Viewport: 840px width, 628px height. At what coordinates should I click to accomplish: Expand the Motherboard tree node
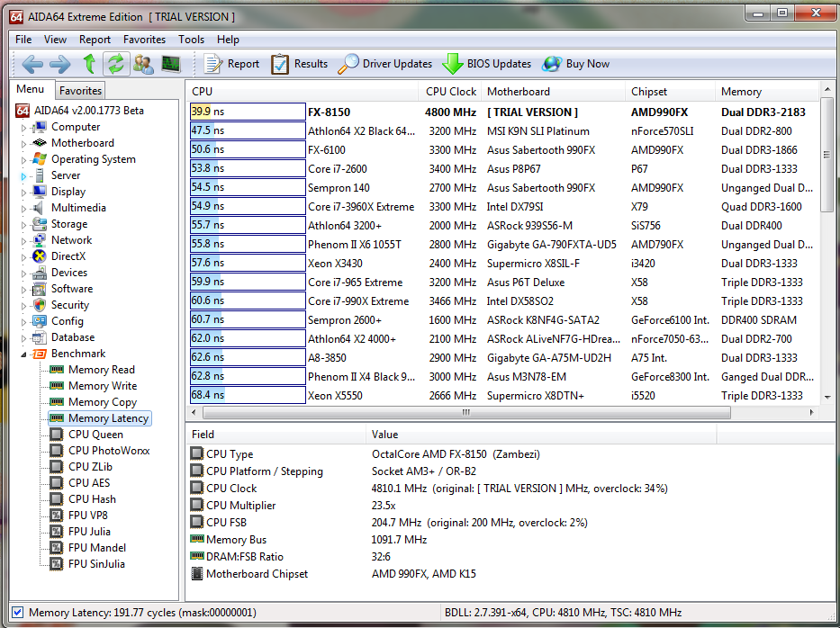(23, 144)
